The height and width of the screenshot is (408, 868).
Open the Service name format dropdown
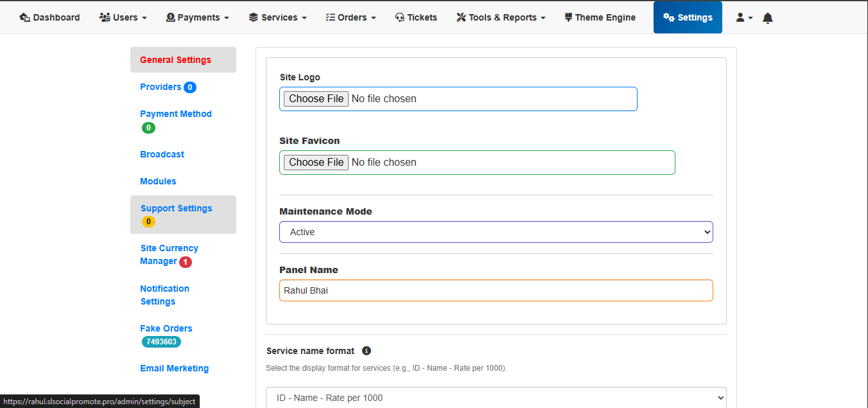[496, 398]
